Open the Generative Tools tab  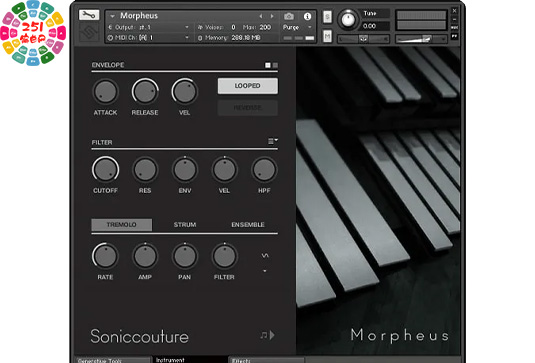point(112,360)
